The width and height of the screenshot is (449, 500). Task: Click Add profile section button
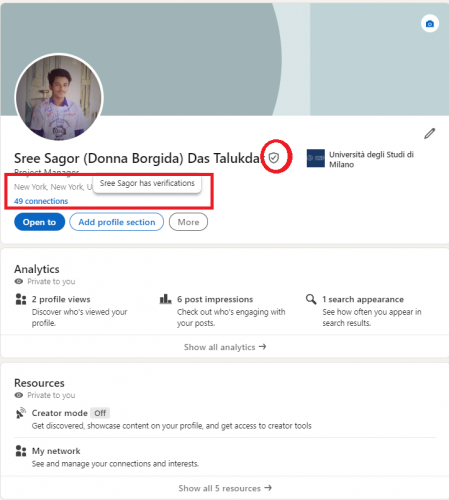[117, 222]
